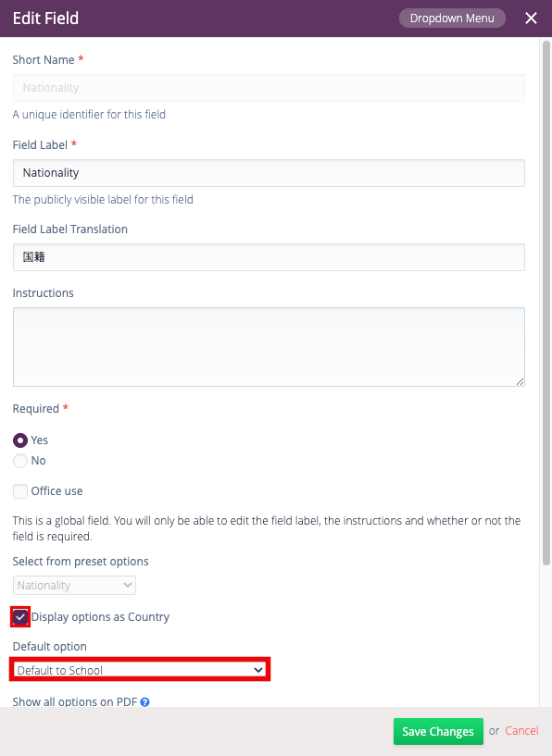Click the Field Label input containing Nationality
The width and height of the screenshot is (552, 756).
(269, 173)
